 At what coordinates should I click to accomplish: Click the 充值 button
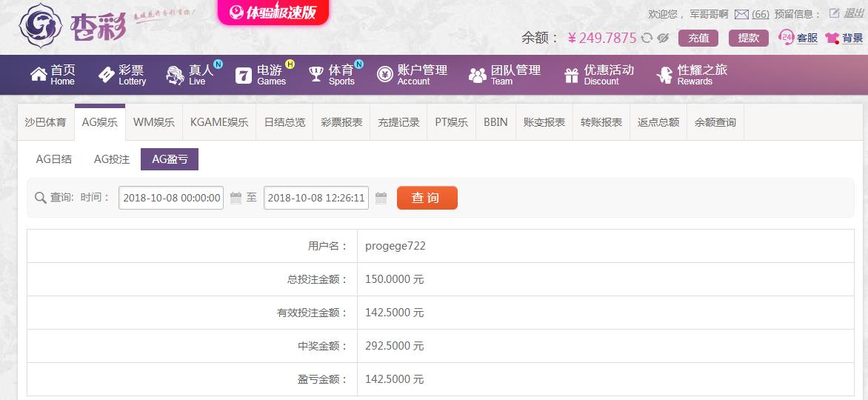[x=698, y=38]
